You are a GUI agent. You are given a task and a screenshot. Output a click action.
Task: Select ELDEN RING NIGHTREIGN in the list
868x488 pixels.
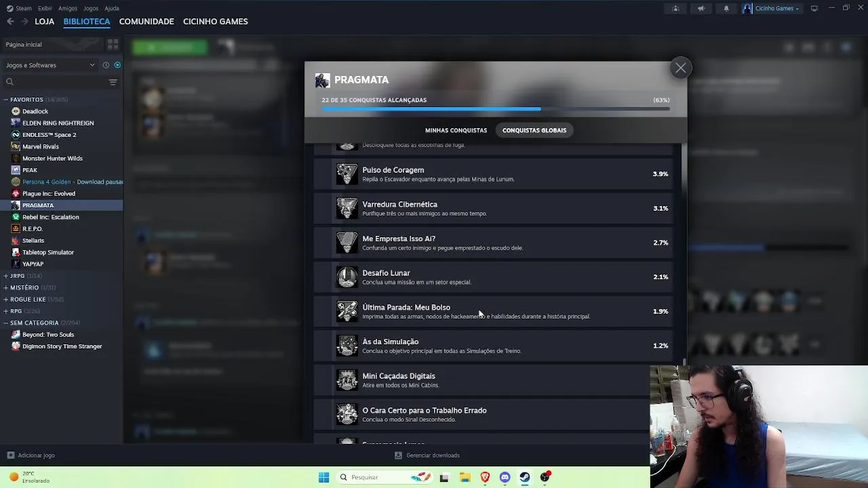(58, 123)
